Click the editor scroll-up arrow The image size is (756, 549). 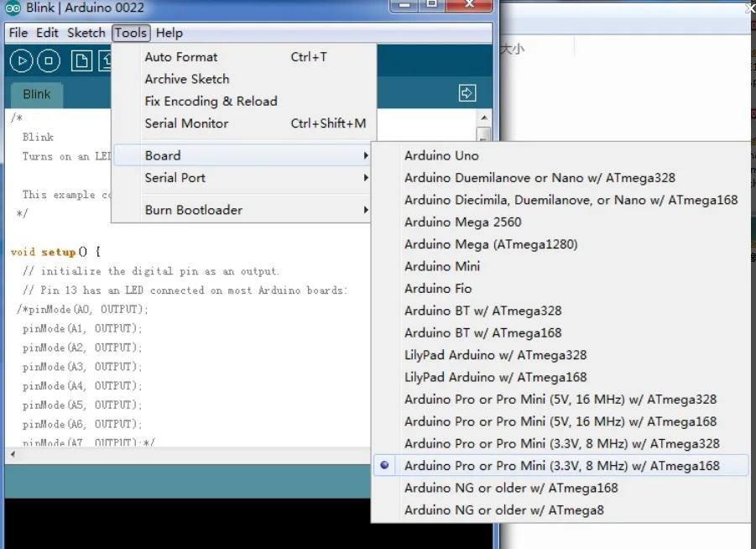click(x=484, y=118)
